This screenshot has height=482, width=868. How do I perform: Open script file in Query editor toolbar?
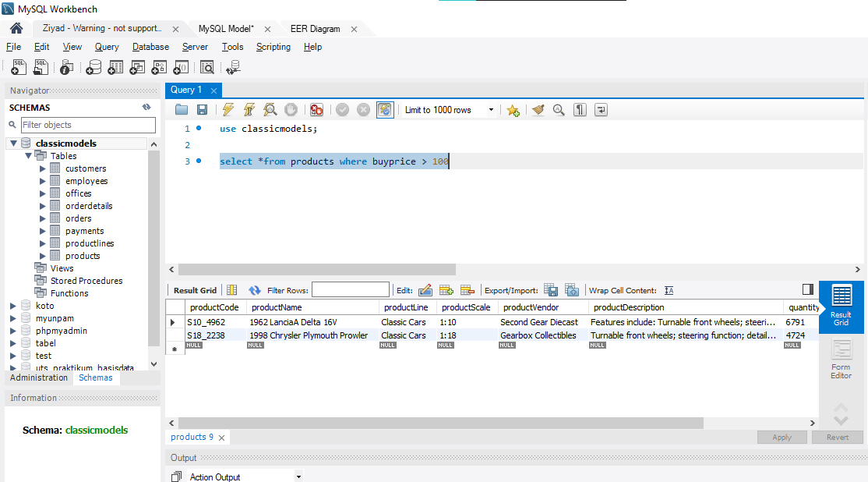pos(181,110)
